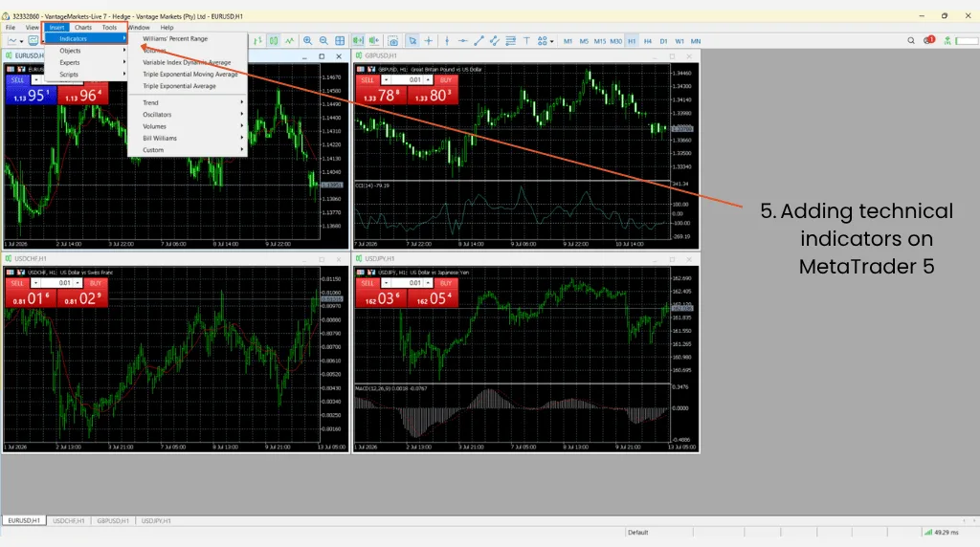980x547 pixels.
Task: Select the H1 timeframe button
Action: pyautogui.click(x=632, y=41)
